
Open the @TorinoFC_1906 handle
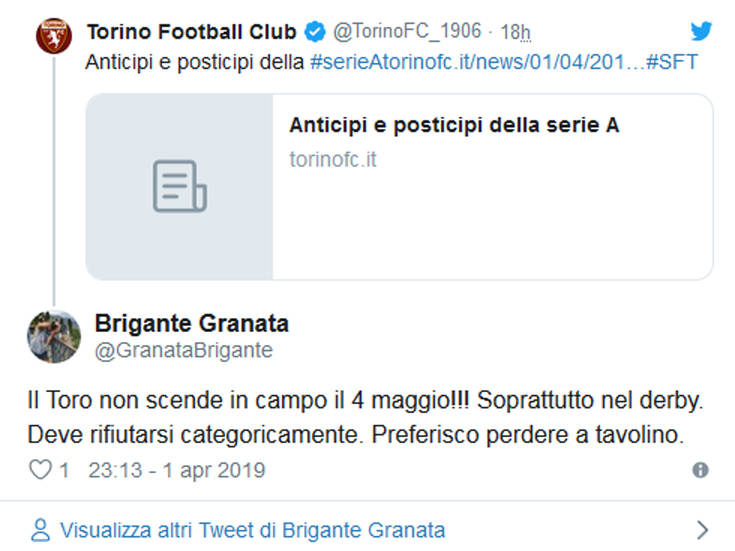pos(406,32)
